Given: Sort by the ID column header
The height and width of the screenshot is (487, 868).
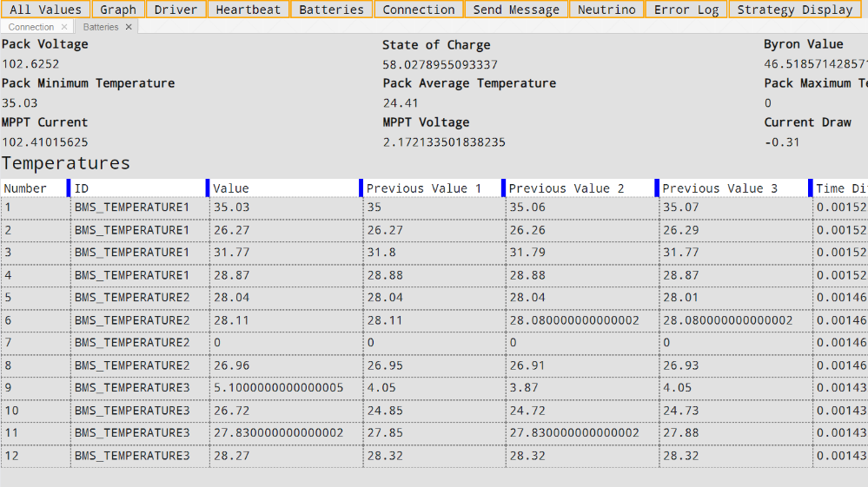Looking at the screenshot, I should coord(138,188).
